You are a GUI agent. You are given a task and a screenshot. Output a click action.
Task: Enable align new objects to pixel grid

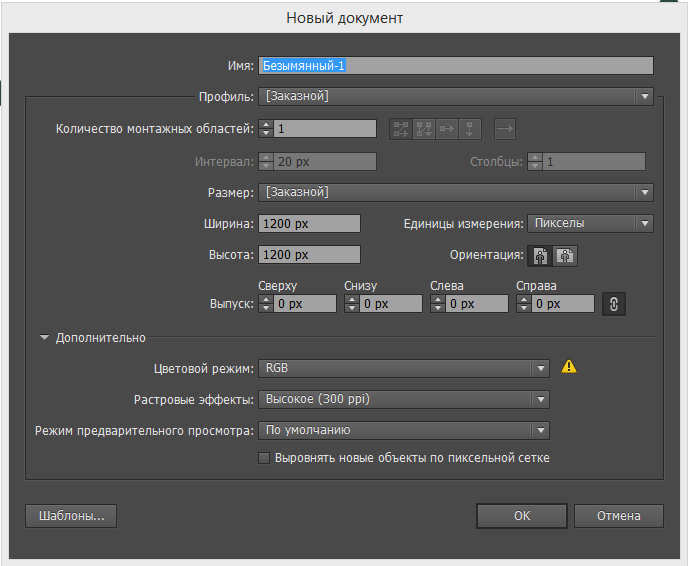click(x=264, y=458)
